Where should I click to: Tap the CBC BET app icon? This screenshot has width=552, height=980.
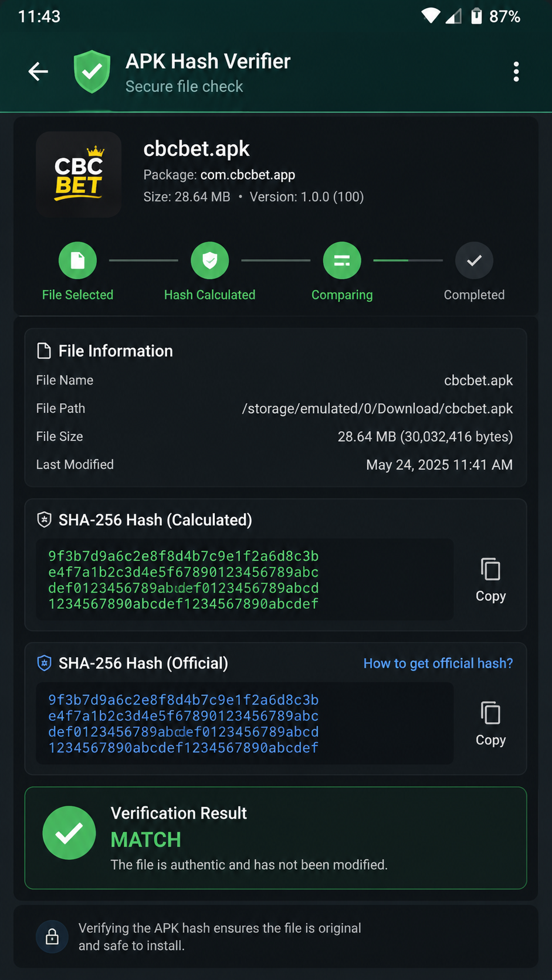click(79, 174)
